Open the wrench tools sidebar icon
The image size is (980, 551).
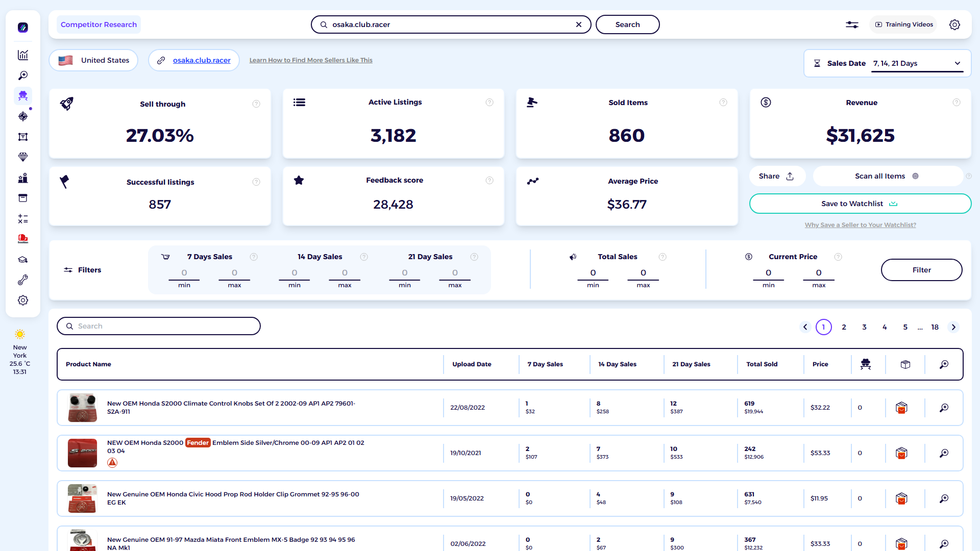tap(23, 280)
